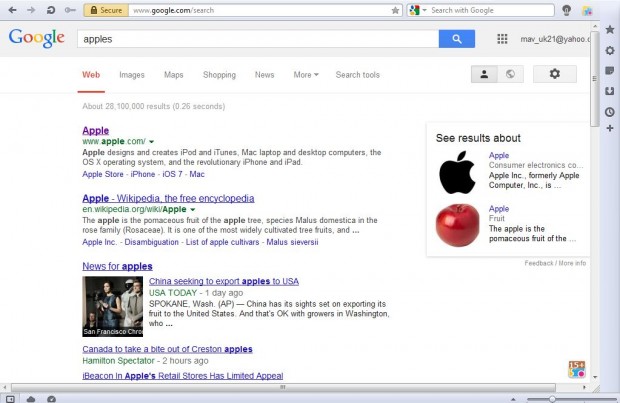This screenshot has height=403, width=620.
Task: Switch to the Images tab
Action: click(x=132, y=75)
